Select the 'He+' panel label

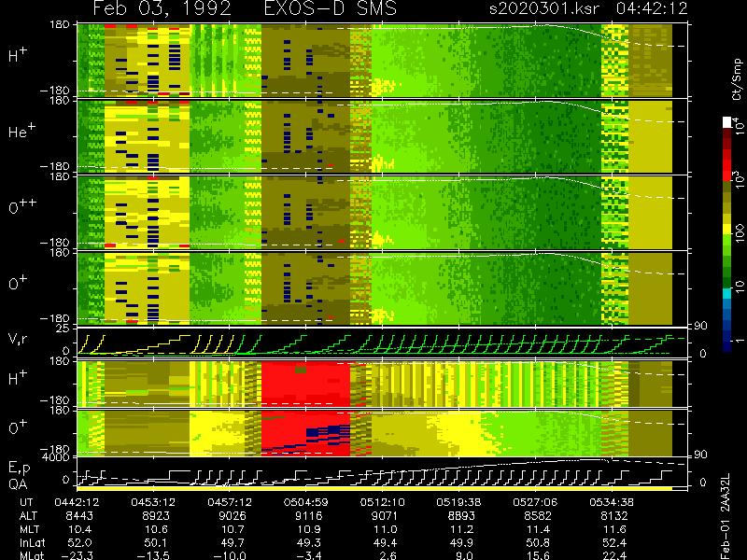(21, 131)
